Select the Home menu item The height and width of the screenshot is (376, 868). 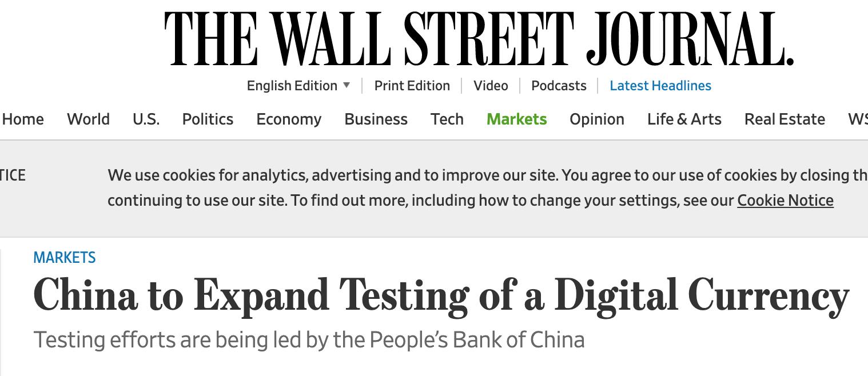click(23, 119)
